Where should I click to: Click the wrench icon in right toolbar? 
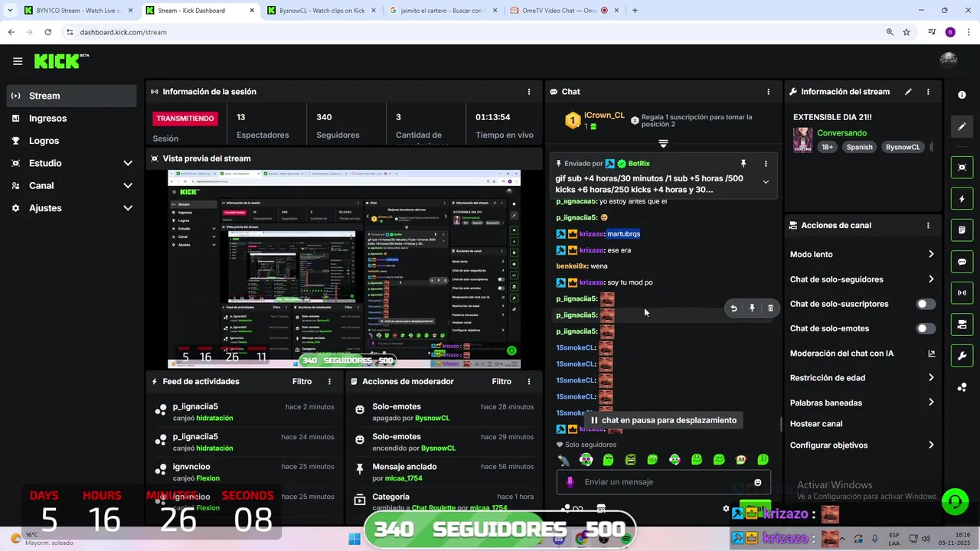962,356
